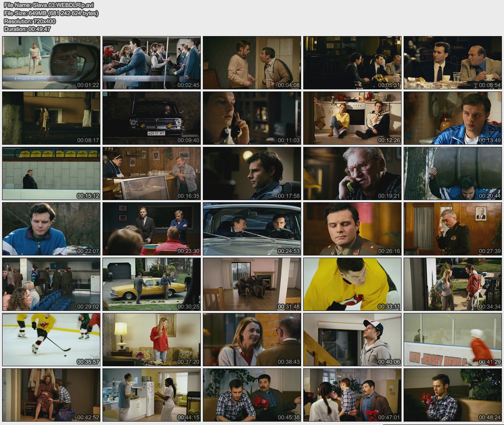Click the File Name text Slava.03.WEBDLRip.avi
Screen dimensions: 504x425
point(49,5)
